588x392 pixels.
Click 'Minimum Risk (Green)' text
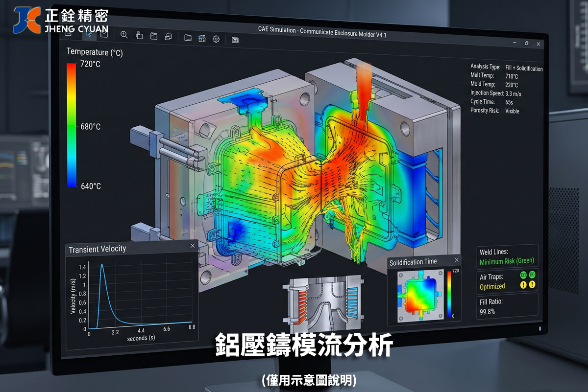pos(507,261)
